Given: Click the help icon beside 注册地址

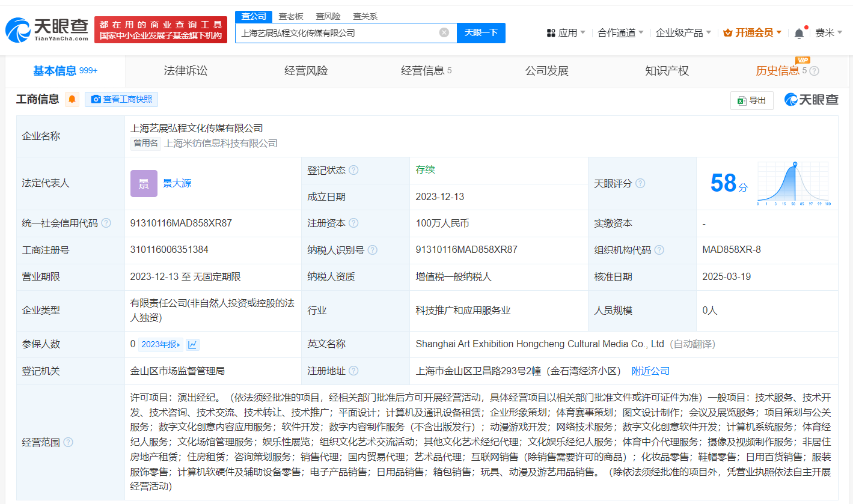Looking at the screenshot, I should pos(353,371).
